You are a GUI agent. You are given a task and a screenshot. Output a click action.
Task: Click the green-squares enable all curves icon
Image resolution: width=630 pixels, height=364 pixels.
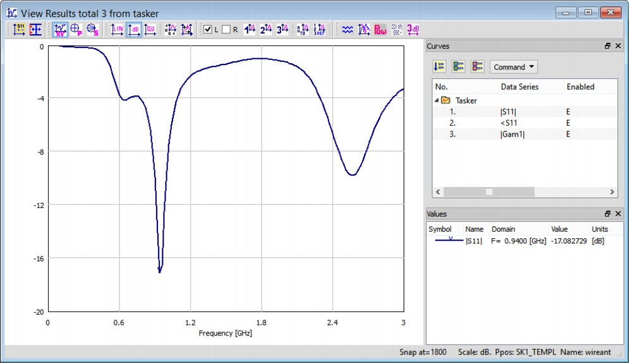(x=458, y=67)
